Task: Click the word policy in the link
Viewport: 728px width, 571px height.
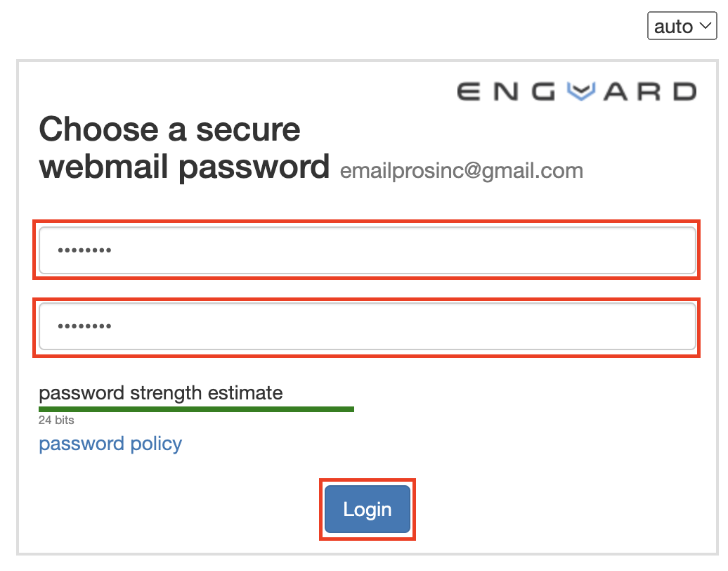Action: [156, 444]
